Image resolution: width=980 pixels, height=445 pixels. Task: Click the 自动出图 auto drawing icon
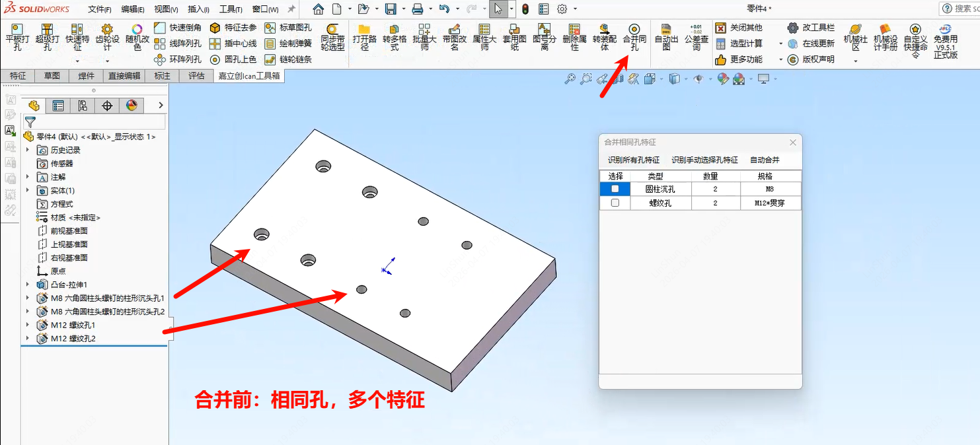(x=666, y=38)
